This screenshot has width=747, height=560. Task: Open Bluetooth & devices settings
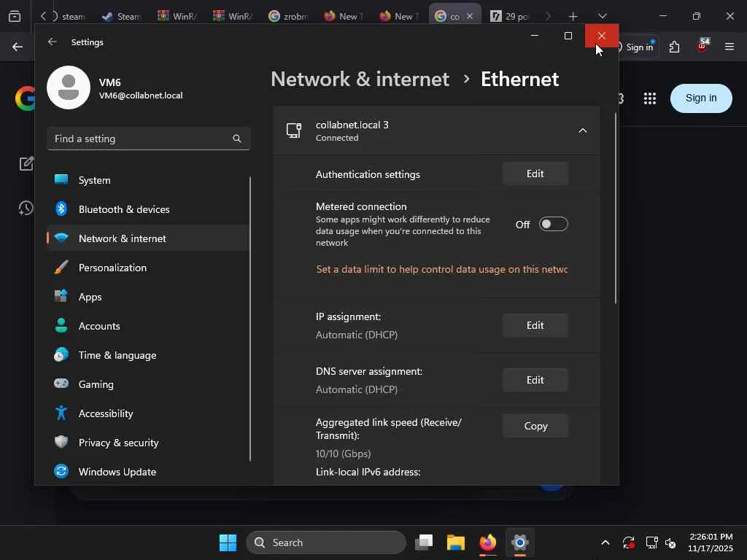tap(124, 209)
